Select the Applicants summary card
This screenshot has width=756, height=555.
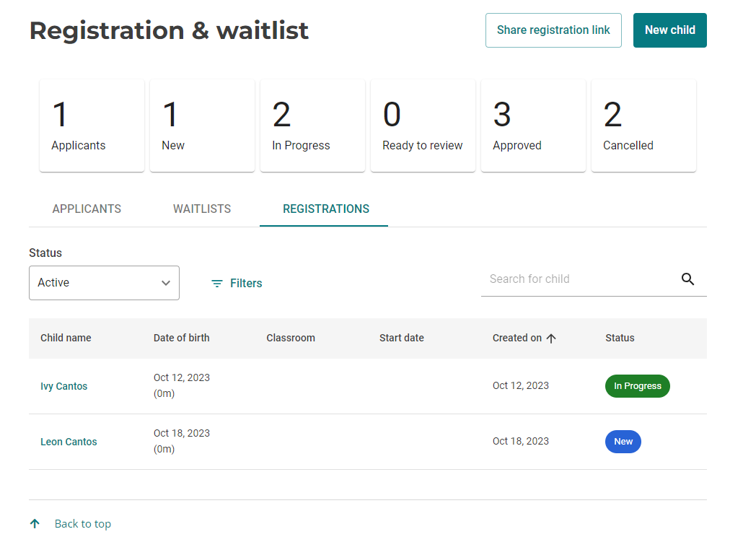(x=92, y=125)
